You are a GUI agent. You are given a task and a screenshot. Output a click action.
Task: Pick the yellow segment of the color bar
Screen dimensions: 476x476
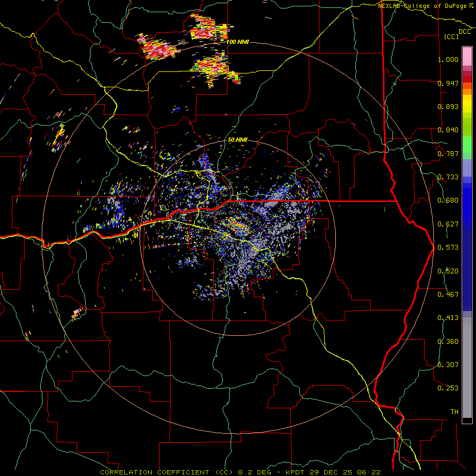pos(467,104)
